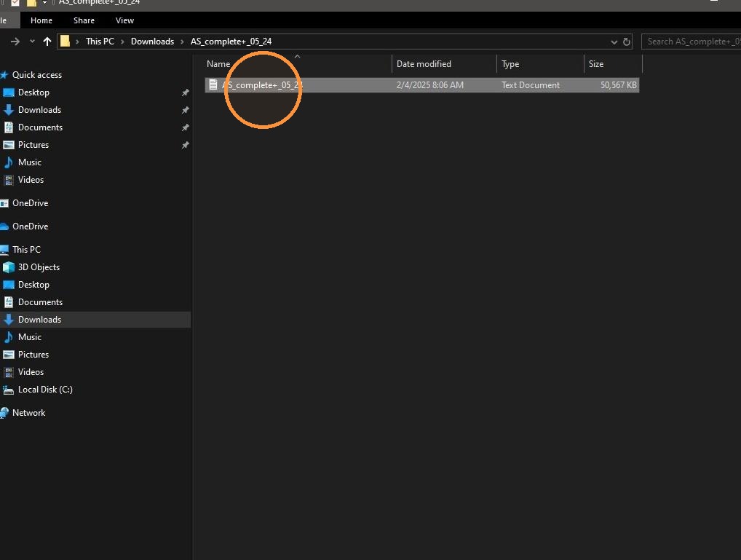
Task: Open Desktop under This PC
Action: (33, 284)
